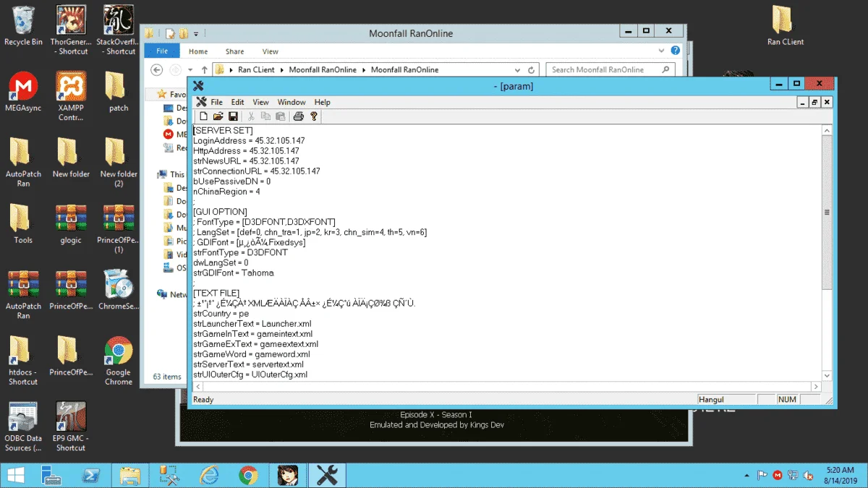The image size is (868, 488).
Task: Open the Start button on taskbar
Action: click(x=15, y=475)
